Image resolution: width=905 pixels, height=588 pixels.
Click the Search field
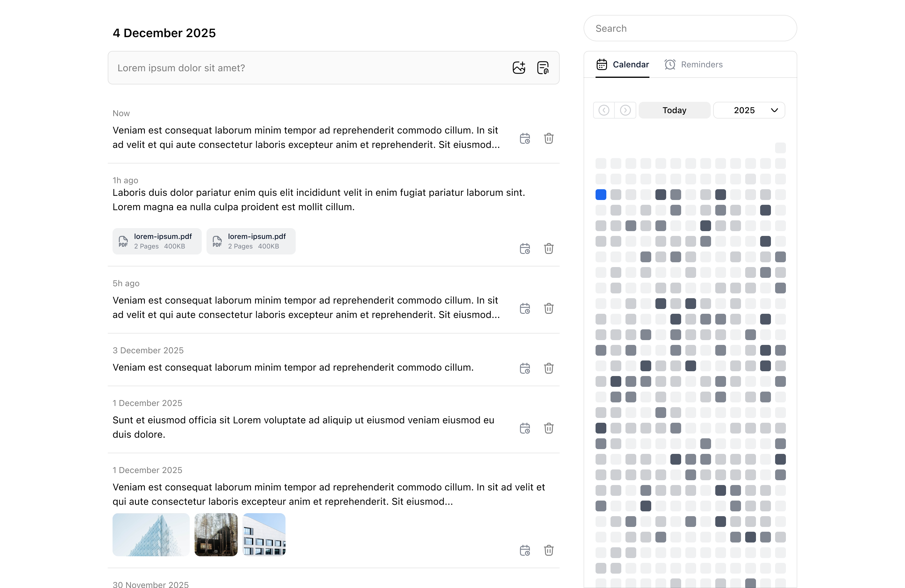(690, 28)
